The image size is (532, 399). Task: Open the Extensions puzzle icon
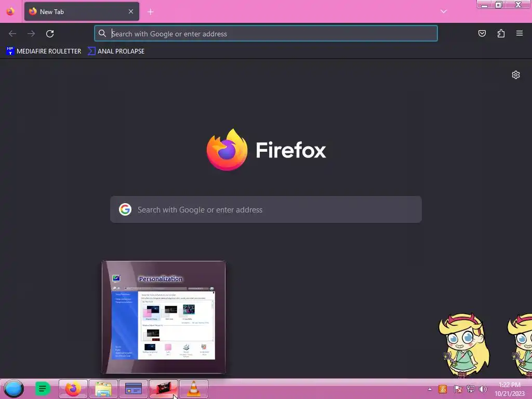pyautogui.click(x=501, y=33)
